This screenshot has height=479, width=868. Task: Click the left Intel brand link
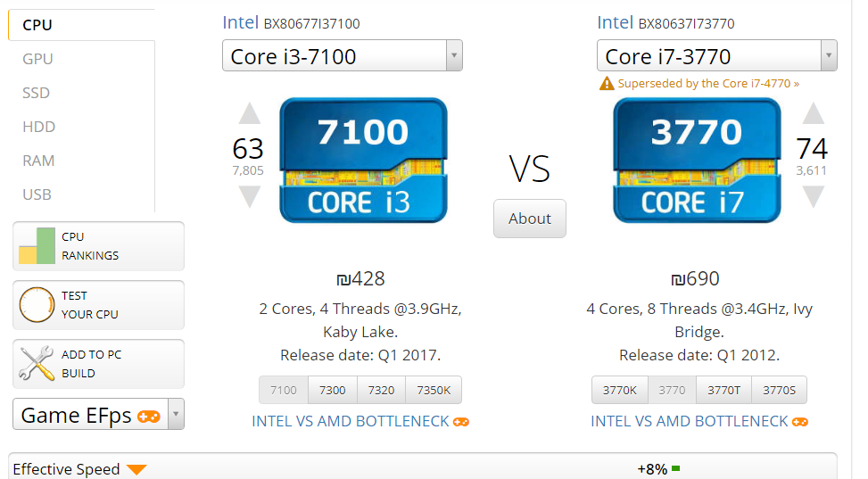pos(240,22)
